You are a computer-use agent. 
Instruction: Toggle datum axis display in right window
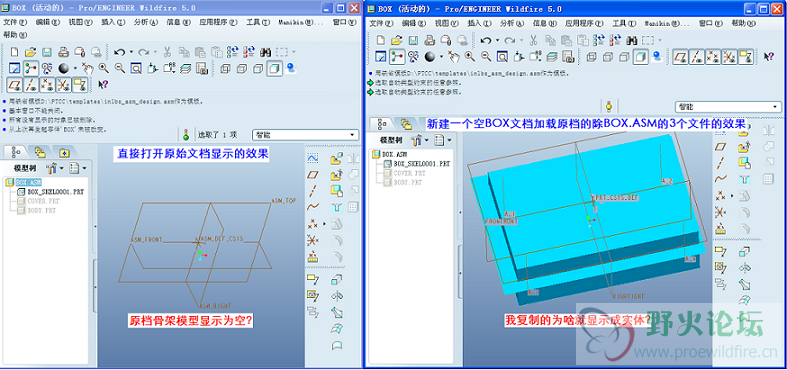(x=696, y=57)
